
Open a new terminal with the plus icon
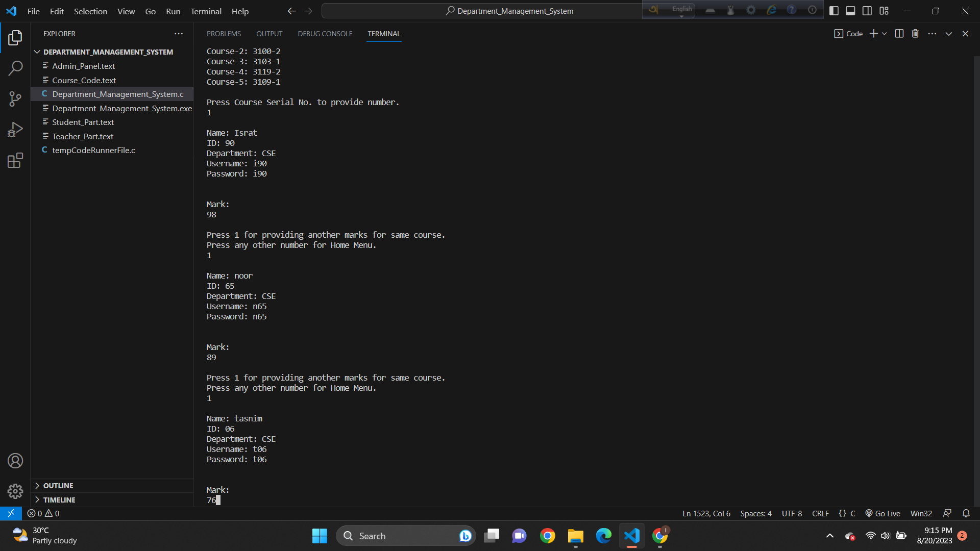(873, 33)
